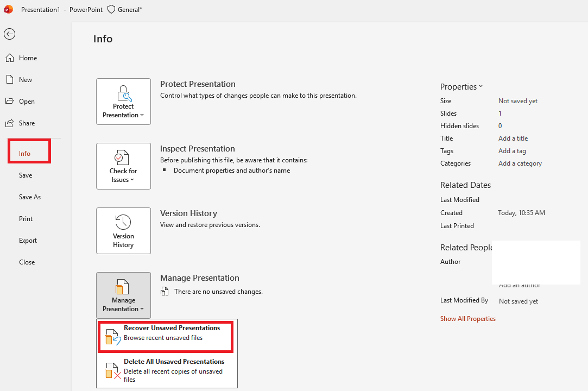
Task: Click the 'Version History' heading text
Action: tap(188, 213)
